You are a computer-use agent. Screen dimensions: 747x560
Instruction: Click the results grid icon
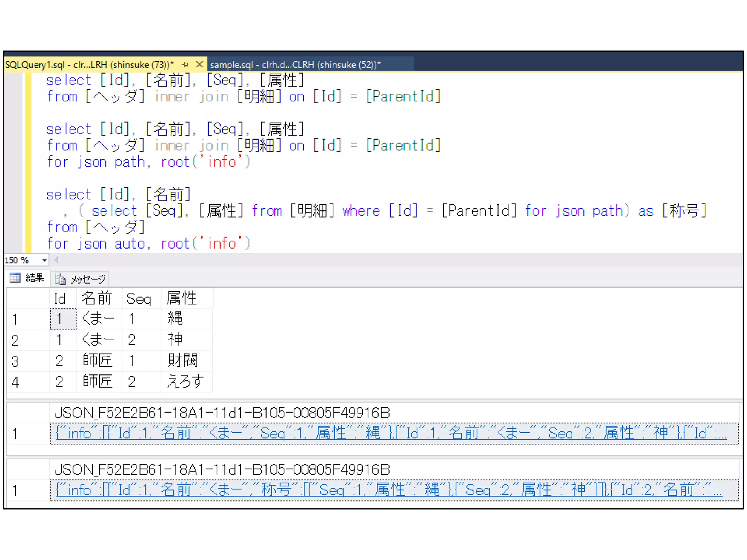point(15,278)
